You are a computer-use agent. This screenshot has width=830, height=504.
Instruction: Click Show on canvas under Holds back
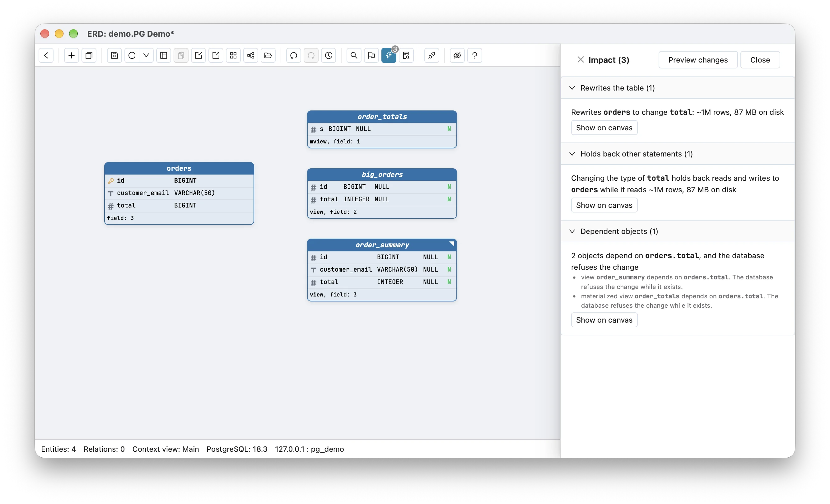coord(604,205)
